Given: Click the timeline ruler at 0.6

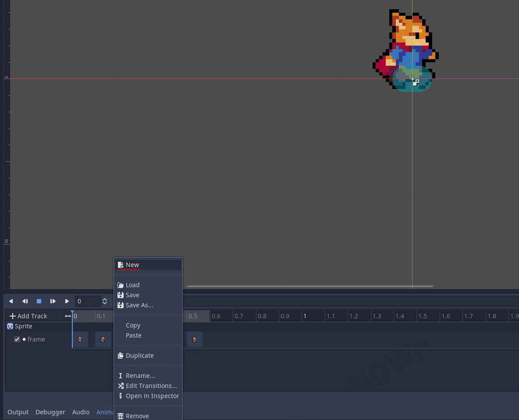Looking at the screenshot, I should [x=216, y=316].
